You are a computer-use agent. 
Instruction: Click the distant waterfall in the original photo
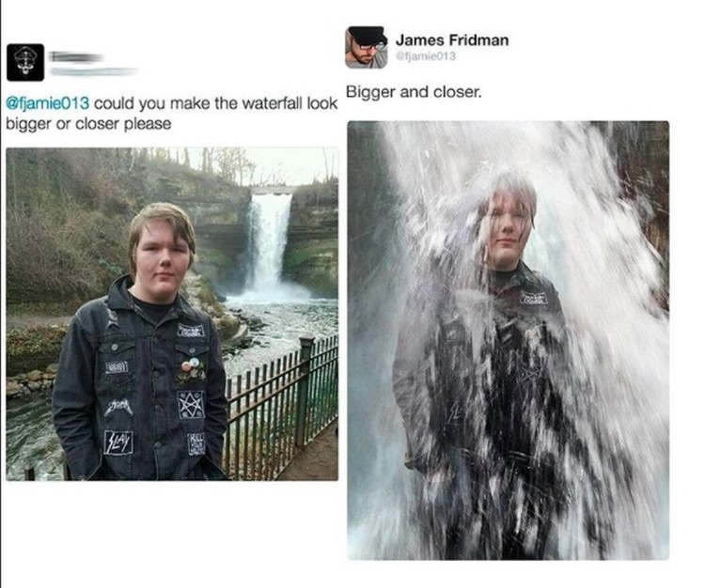click(x=268, y=245)
